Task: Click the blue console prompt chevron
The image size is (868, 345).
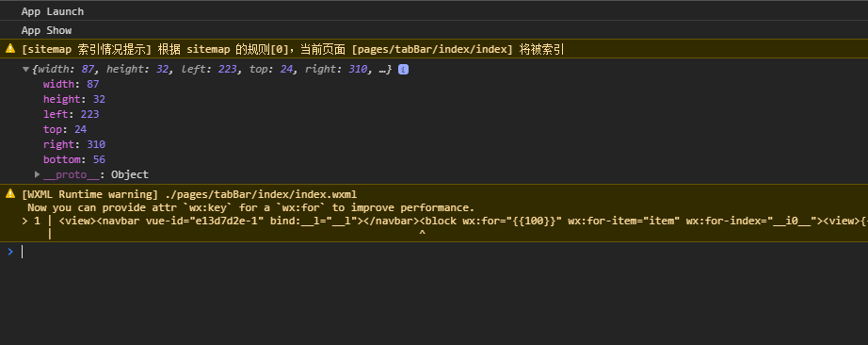Action: tap(10, 252)
